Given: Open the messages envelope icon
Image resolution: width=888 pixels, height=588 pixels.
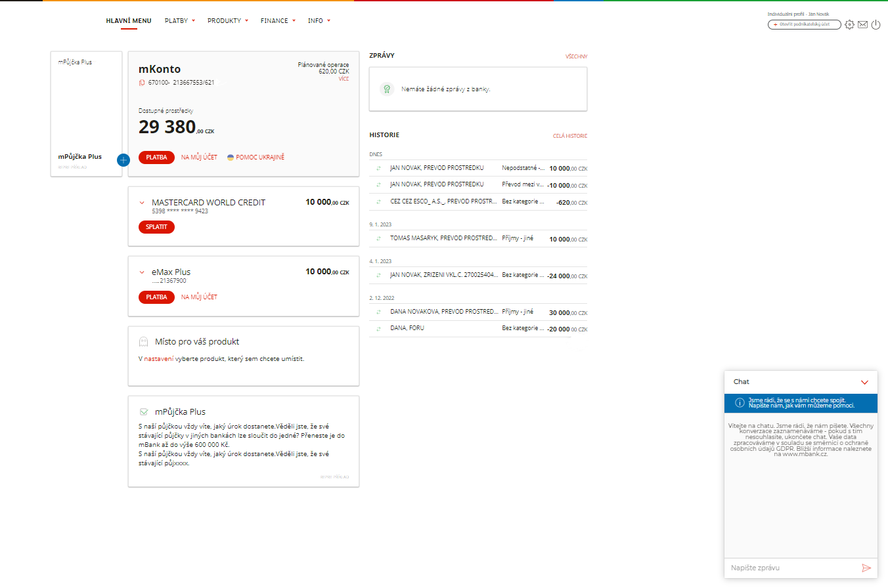Looking at the screenshot, I should tap(862, 25).
